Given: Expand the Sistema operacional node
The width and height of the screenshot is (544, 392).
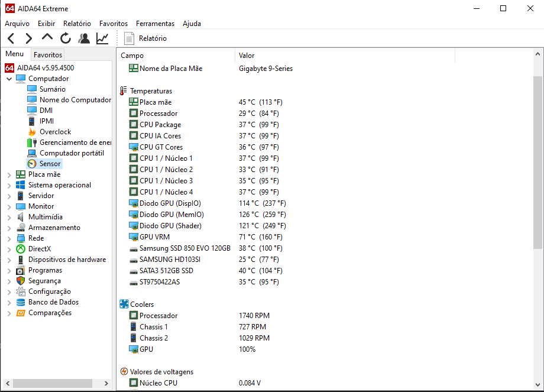Looking at the screenshot, I should [x=9, y=186].
